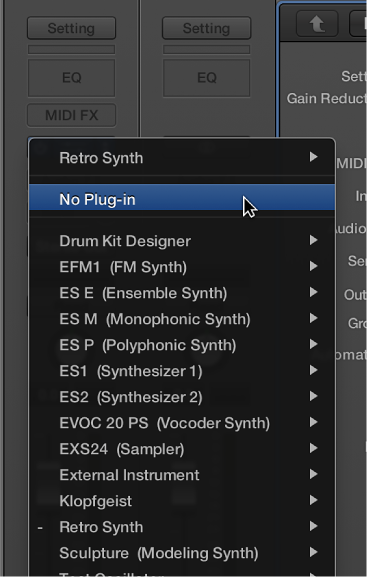Expand ES E submenu arrow
Screen dimensions: 368x578
coord(313,292)
